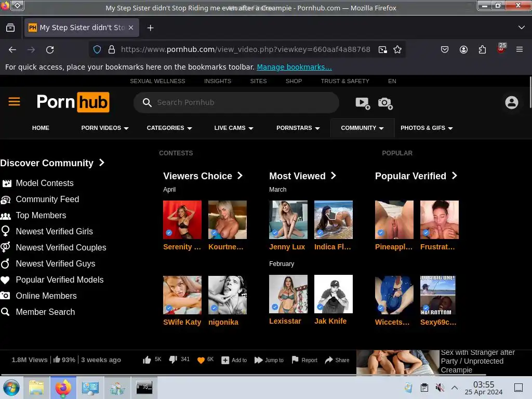532x399 pixels.
Task: Open Firefox account icon
Action: [x=463, y=49]
